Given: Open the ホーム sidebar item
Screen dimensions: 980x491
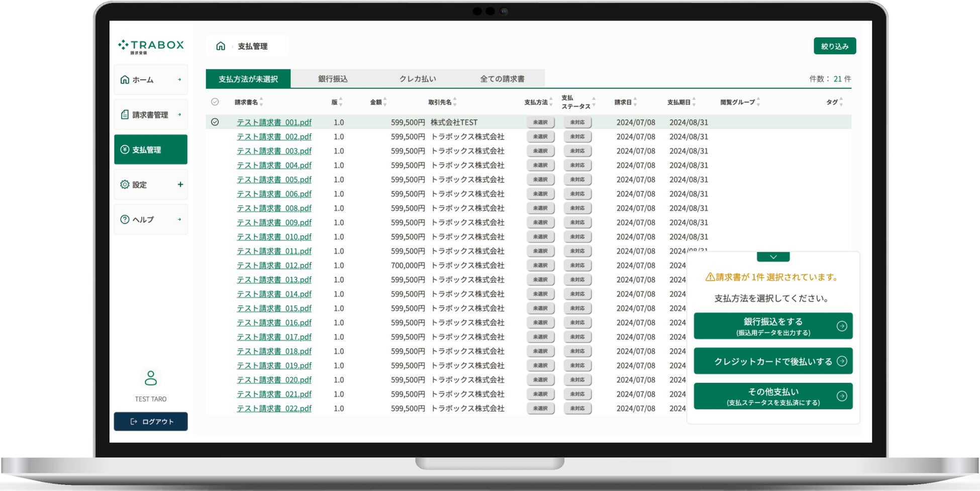Looking at the screenshot, I should [x=151, y=79].
